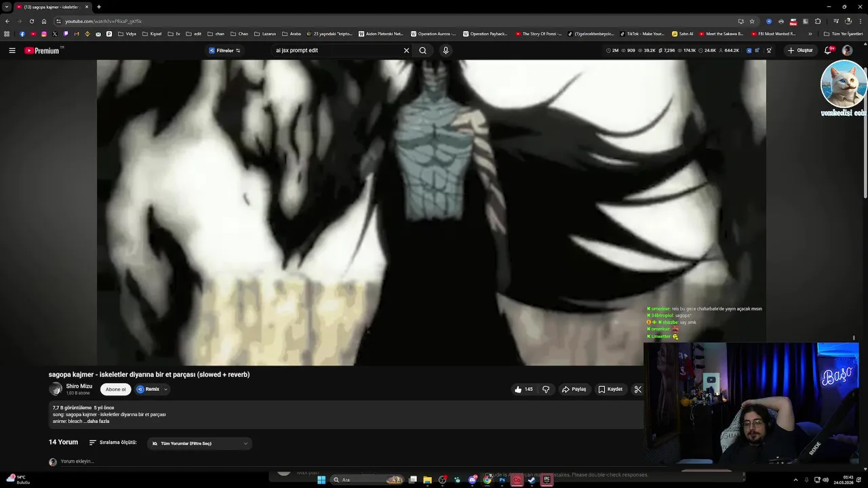
Task: Open the Sıralama ölçütü sort menu
Action: (x=113, y=443)
